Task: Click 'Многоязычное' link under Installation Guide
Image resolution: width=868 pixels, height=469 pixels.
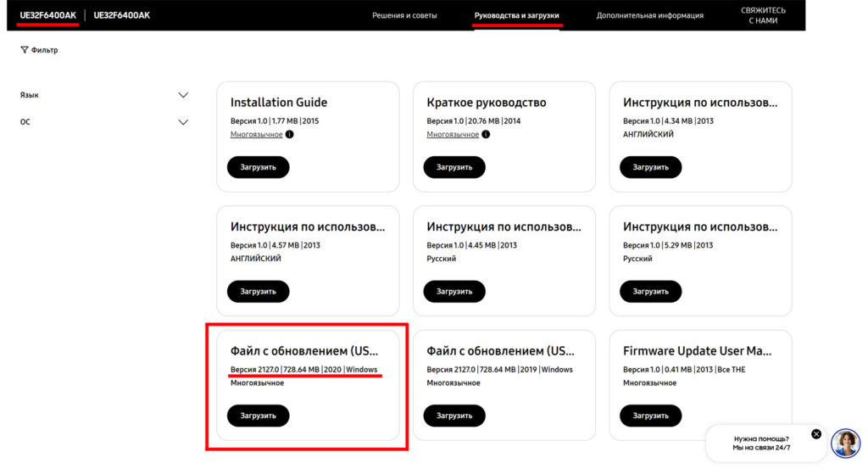Action: pyautogui.click(x=256, y=135)
